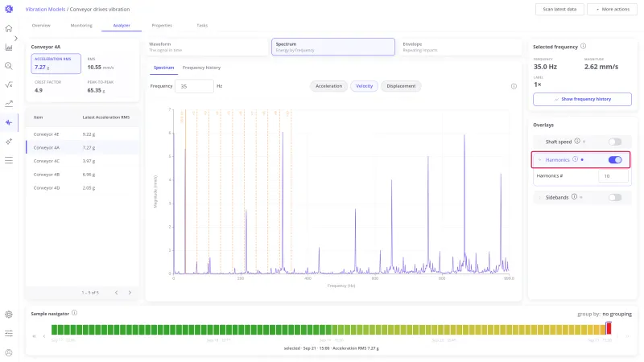Open the hamburger list icon in sidebar

click(x=9, y=160)
